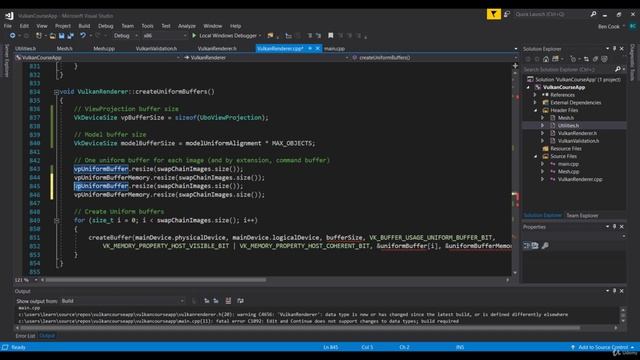Image resolution: width=640 pixels, height=360 pixels.
Task: Select Resource Files folder in Solution Explorer
Action: point(566,149)
